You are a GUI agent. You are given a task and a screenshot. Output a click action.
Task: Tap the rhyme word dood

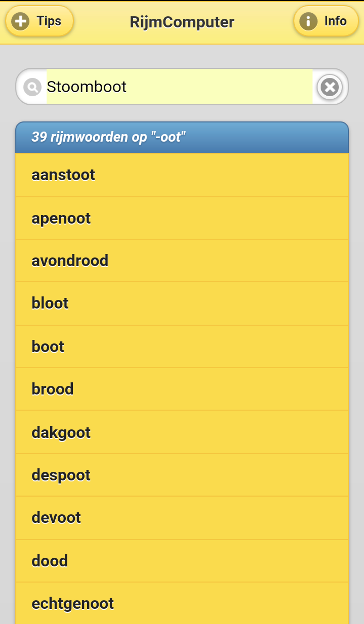tap(182, 561)
